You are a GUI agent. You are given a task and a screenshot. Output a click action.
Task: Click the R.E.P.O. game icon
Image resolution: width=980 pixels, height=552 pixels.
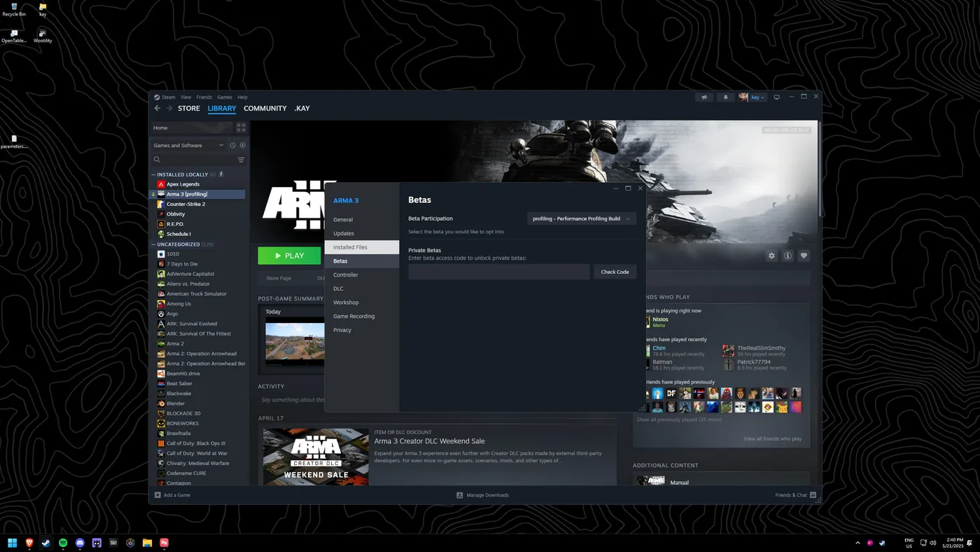(x=161, y=224)
